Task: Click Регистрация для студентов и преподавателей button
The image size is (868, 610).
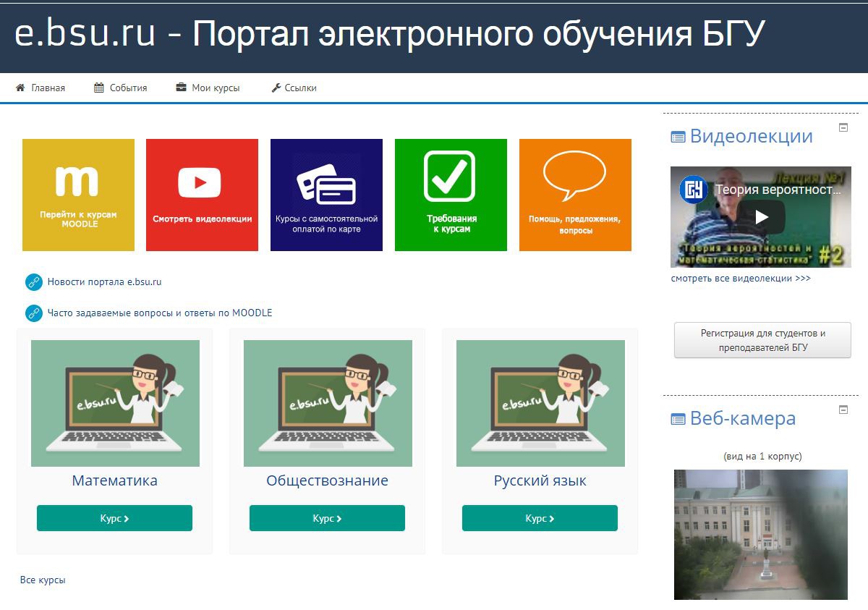Action: [762, 340]
